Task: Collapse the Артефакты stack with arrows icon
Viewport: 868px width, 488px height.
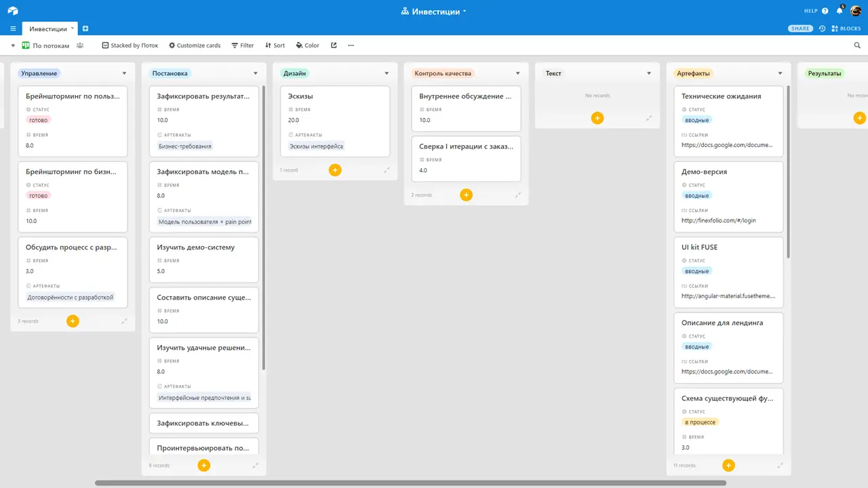Action: click(780, 465)
